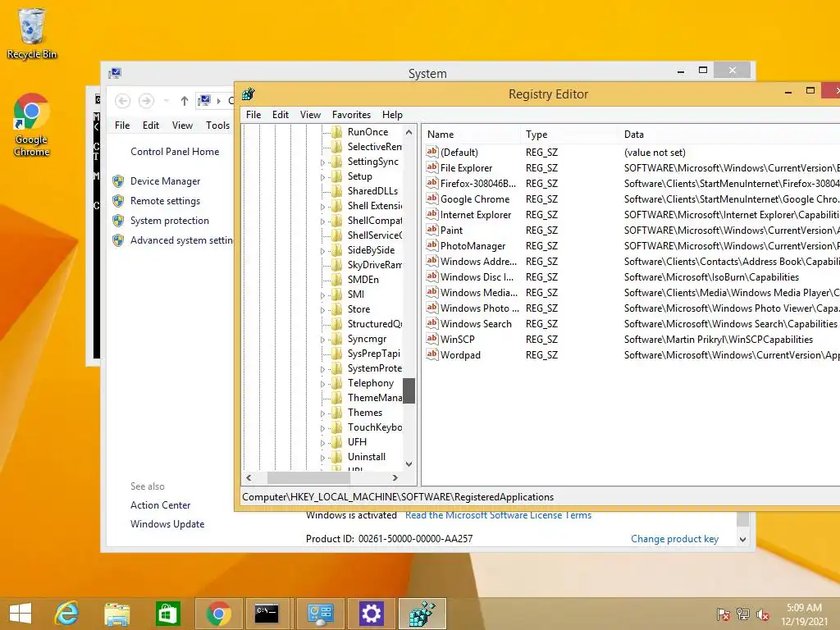
Task: Select the Wordpad registry value
Action: [x=460, y=354]
